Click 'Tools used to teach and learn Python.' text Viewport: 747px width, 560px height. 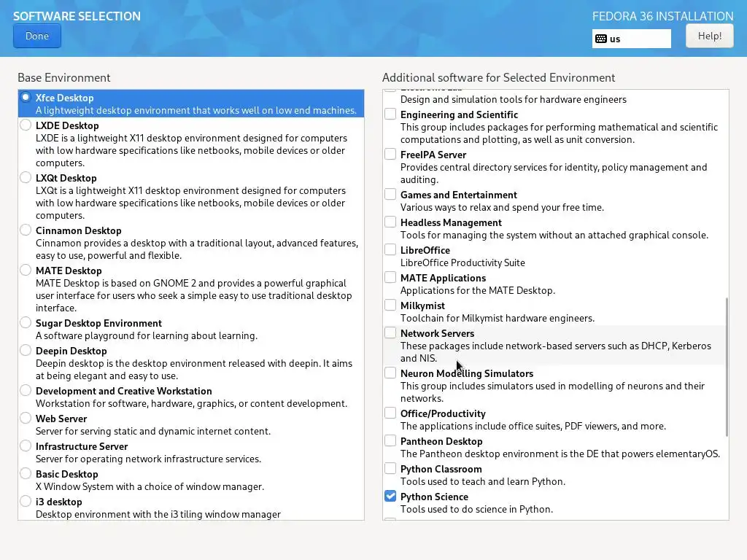click(x=483, y=482)
